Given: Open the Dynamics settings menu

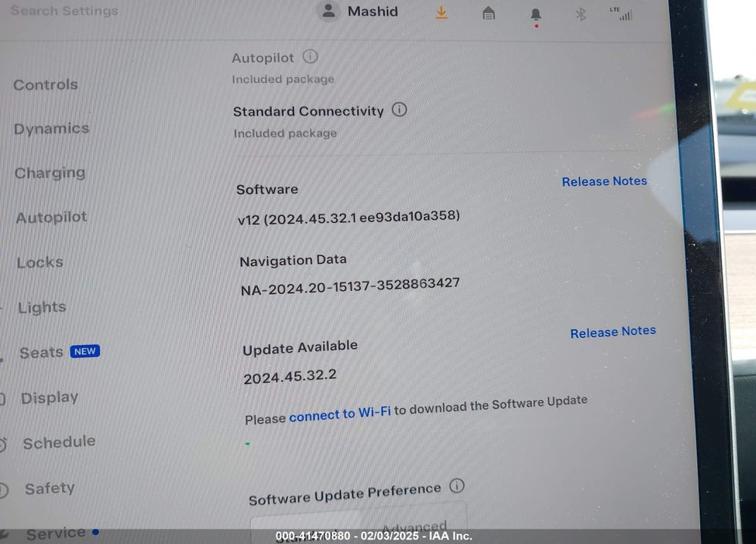Looking at the screenshot, I should (51, 128).
